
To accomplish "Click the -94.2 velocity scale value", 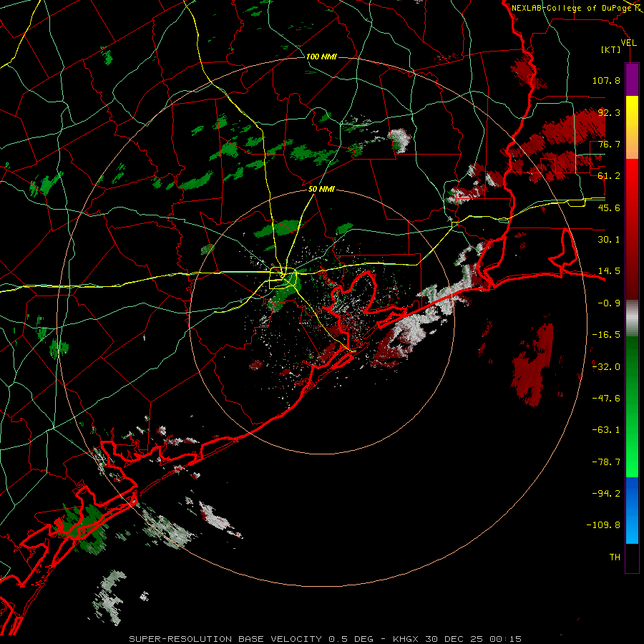I will pyautogui.click(x=606, y=494).
